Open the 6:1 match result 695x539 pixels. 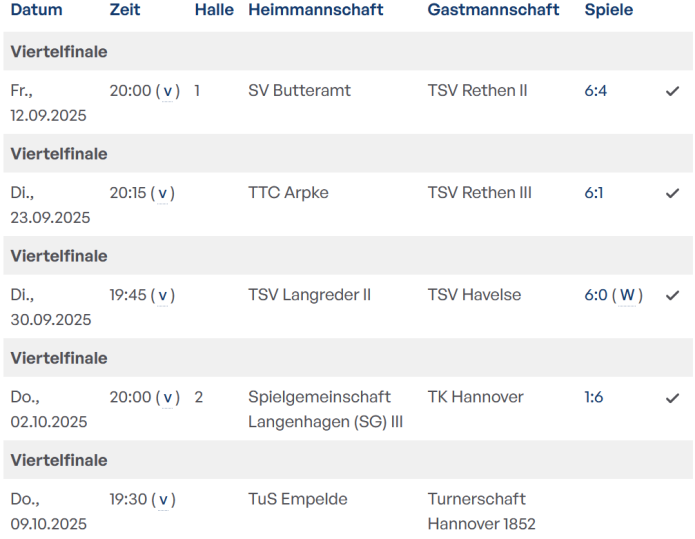pos(594,193)
